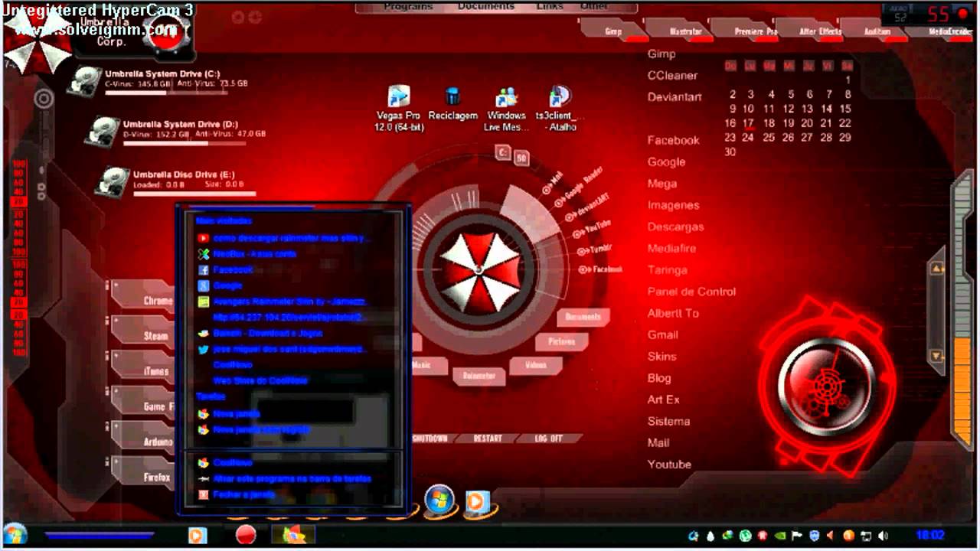Click the taskbar clock showing 18:02
The image size is (980, 551).
point(930,536)
